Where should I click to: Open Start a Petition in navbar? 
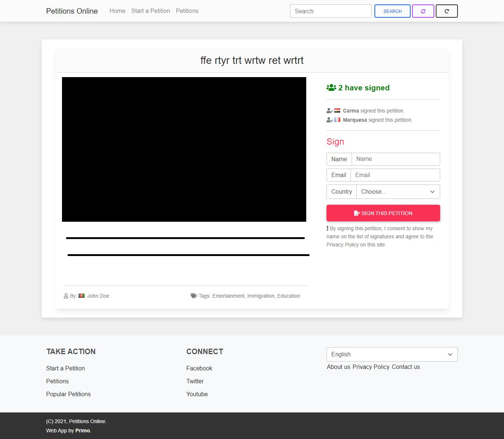[x=151, y=11]
